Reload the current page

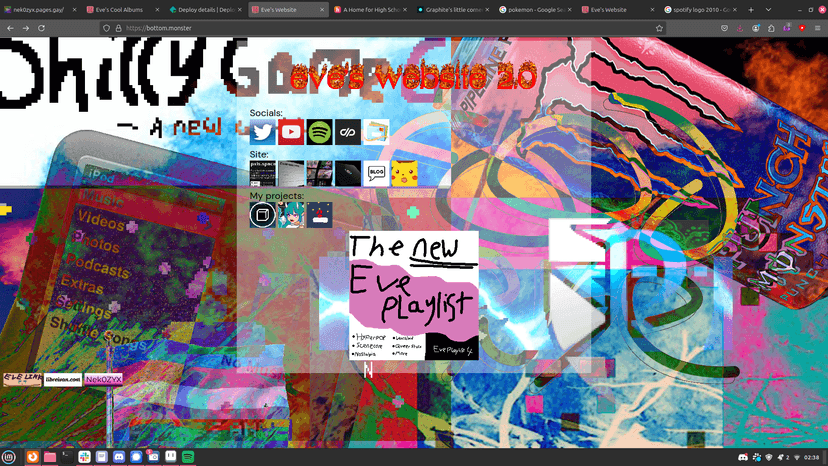[41, 28]
